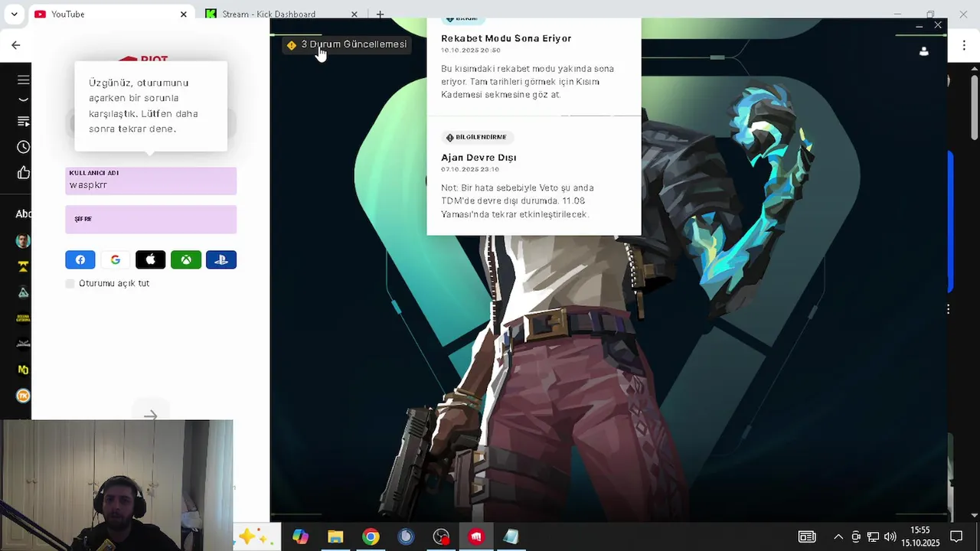
Task: Open the Ajan Devre Dışı notice
Action: pos(479,158)
